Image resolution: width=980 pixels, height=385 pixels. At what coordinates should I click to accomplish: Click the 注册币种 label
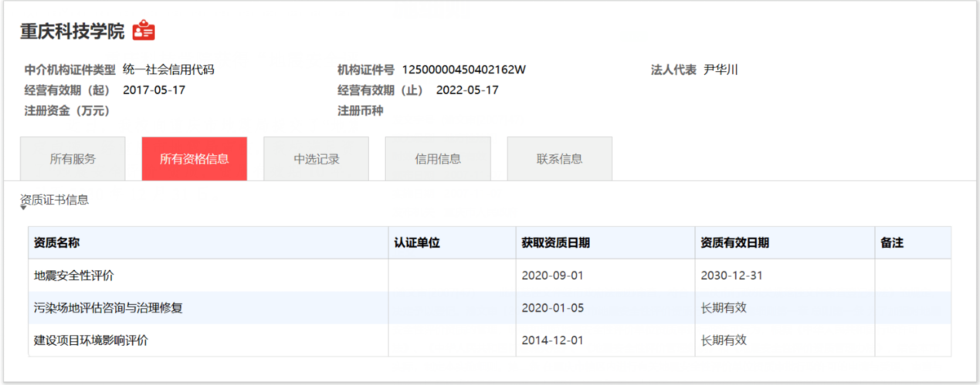point(361,110)
